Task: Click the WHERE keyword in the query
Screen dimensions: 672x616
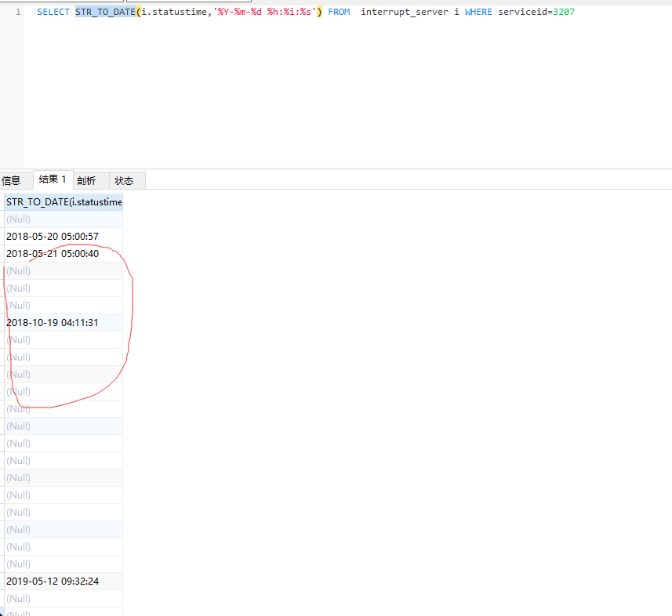Action: [x=477, y=13]
